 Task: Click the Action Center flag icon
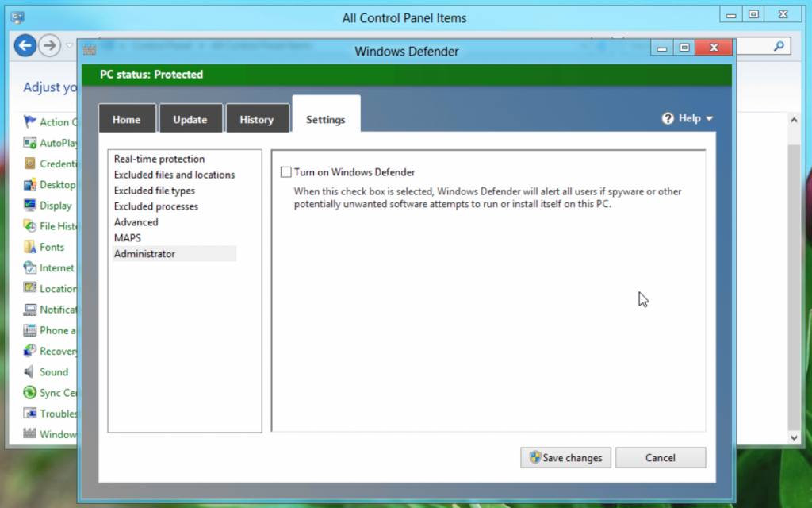30,122
